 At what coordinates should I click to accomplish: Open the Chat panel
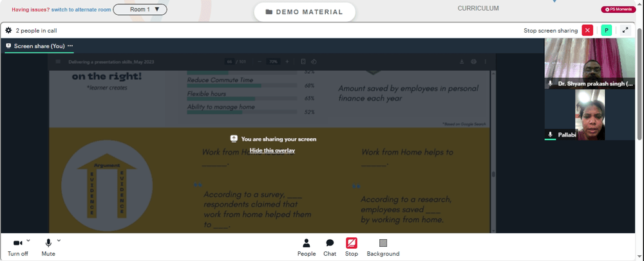330,248
